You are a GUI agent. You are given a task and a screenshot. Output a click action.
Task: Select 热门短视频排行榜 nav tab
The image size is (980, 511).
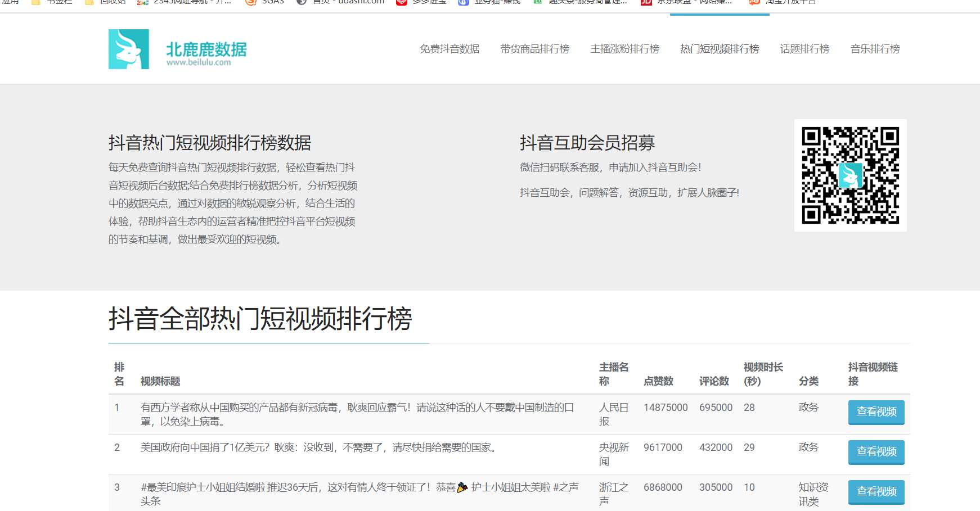[720, 49]
